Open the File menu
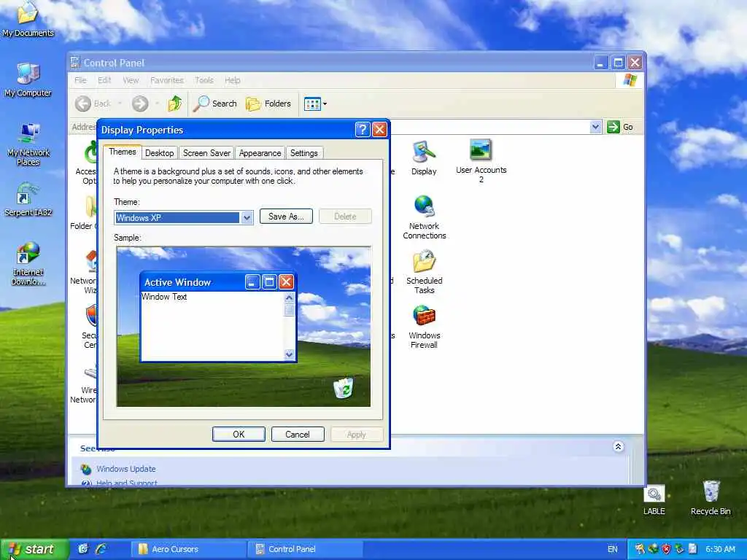The image size is (747, 560). click(80, 80)
